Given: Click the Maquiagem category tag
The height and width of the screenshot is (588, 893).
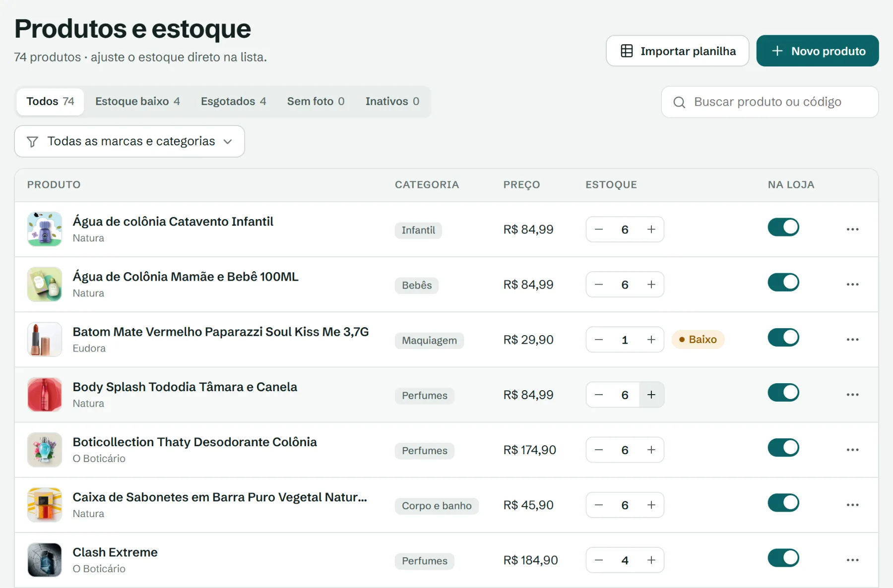Looking at the screenshot, I should click(429, 341).
